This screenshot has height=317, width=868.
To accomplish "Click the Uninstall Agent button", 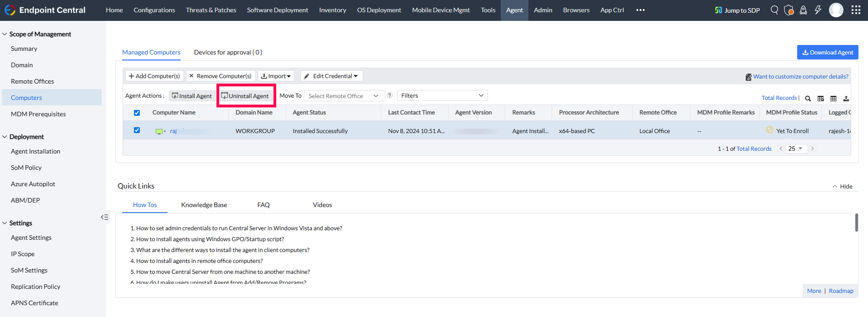I will tap(245, 96).
